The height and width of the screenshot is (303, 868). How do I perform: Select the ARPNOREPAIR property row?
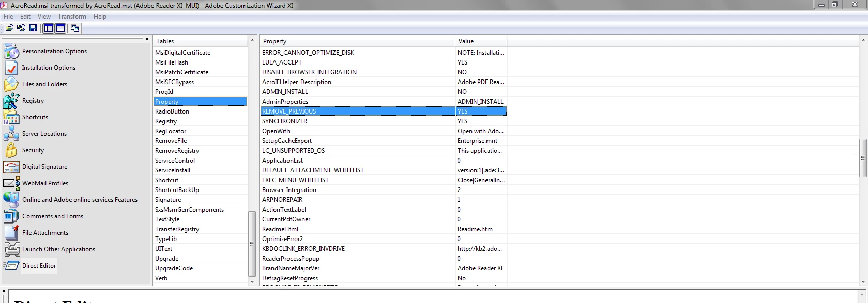tap(384, 200)
